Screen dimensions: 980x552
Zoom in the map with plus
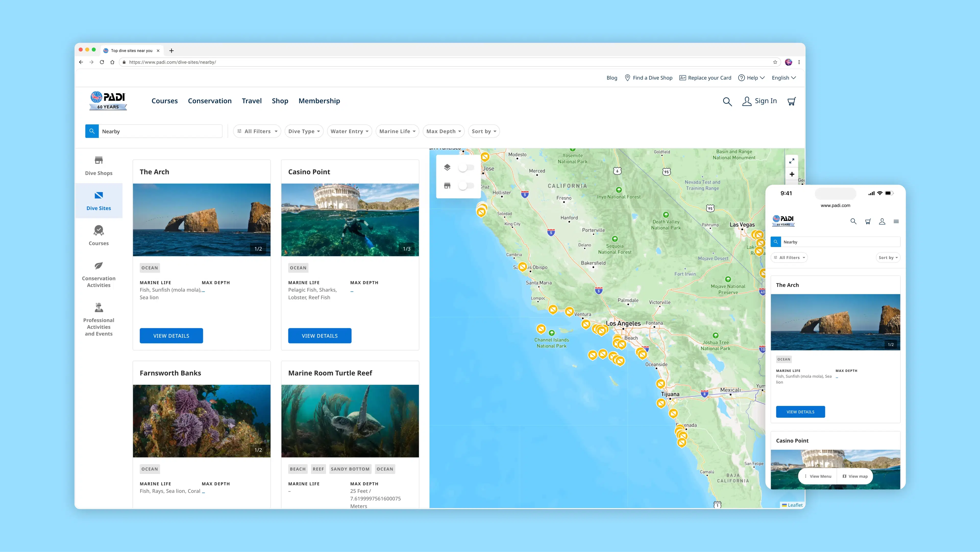coord(792,174)
